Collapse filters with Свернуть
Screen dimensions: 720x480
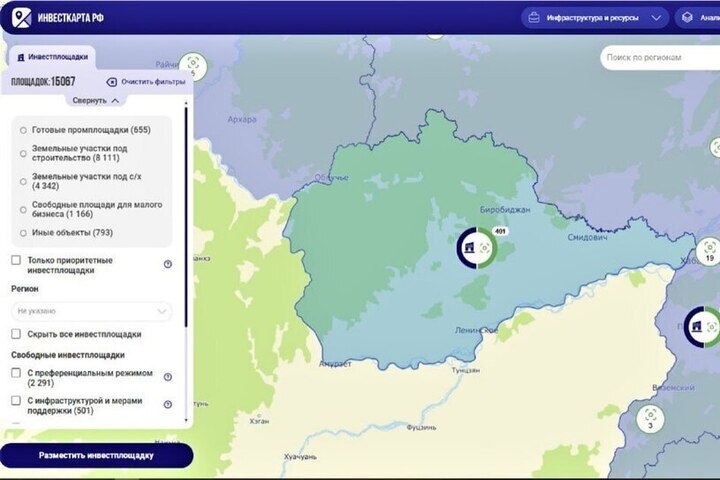click(x=96, y=101)
